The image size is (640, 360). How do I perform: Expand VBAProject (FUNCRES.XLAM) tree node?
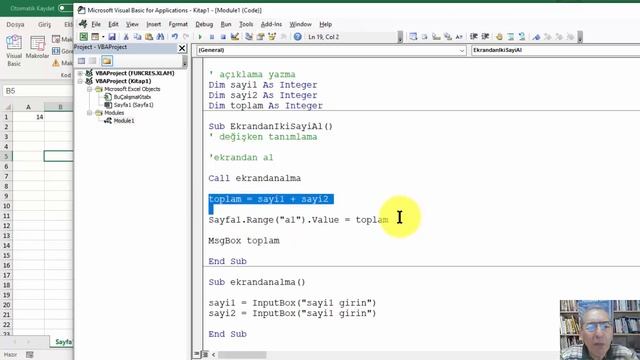coord(80,73)
